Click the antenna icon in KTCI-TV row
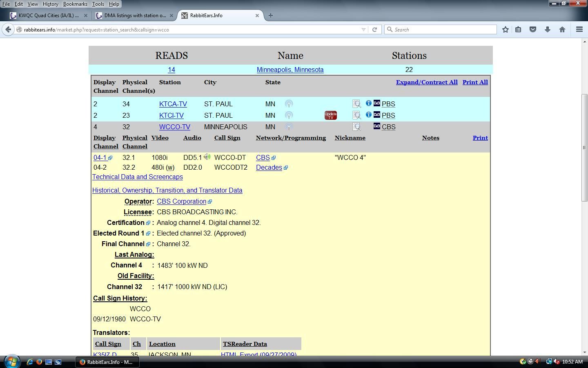The image size is (588, 368). coord(289,115)
